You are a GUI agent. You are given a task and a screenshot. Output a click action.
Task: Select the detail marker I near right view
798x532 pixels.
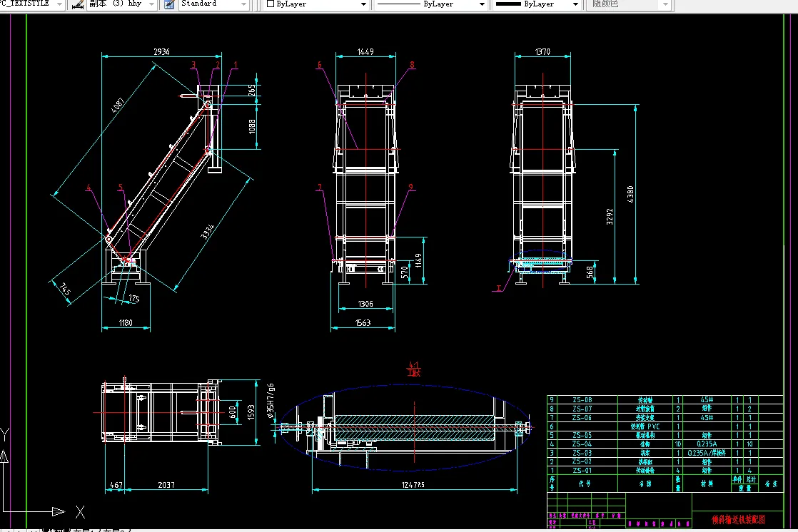(x=499, y=288)
